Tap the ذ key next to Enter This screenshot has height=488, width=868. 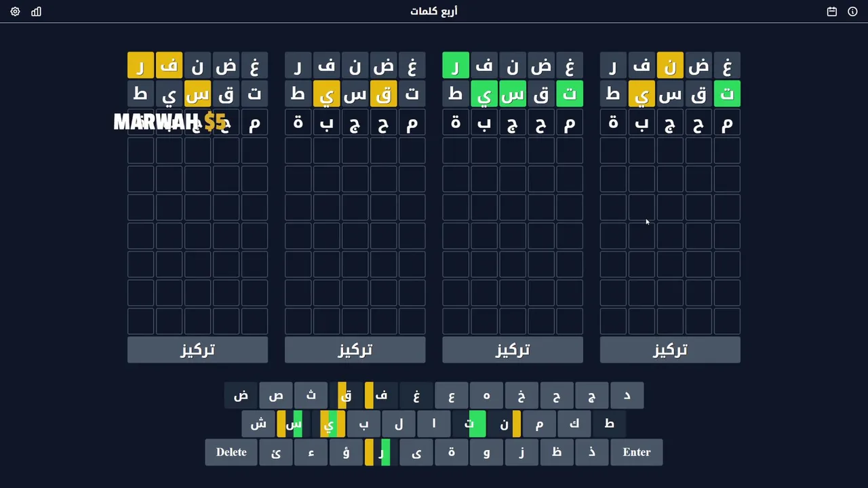(x=591, y=453)
